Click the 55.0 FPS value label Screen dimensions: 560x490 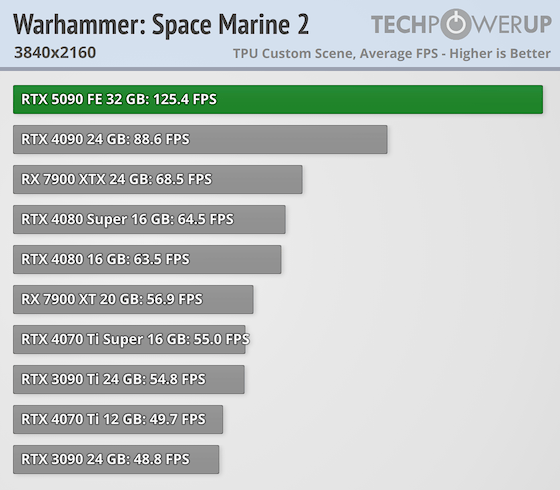click(x=221, y=339)
